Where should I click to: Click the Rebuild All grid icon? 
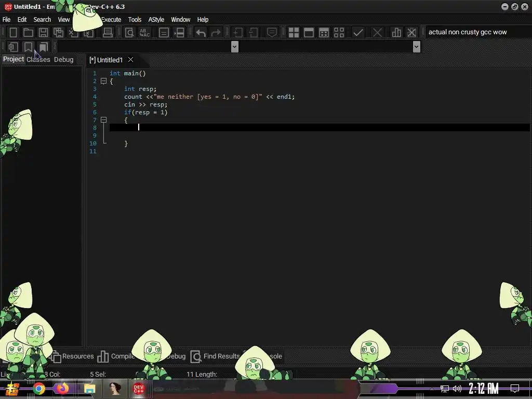click(339, 33)
